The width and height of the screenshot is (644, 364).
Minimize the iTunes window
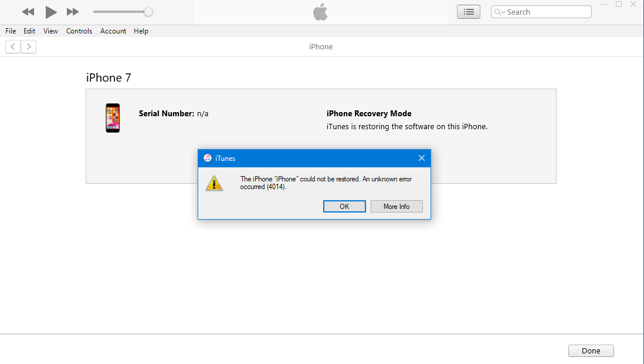tap(604, 5)
